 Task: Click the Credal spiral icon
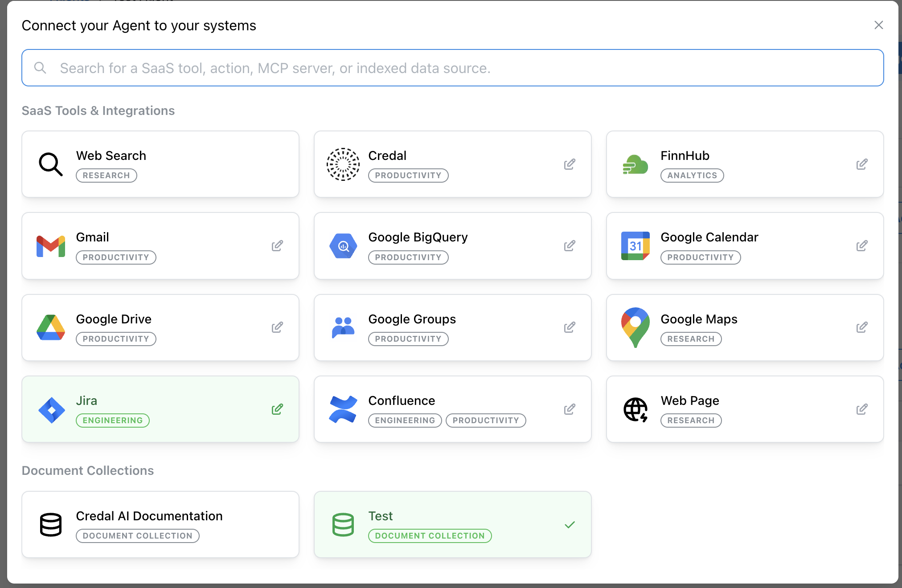tap(343, 164)
